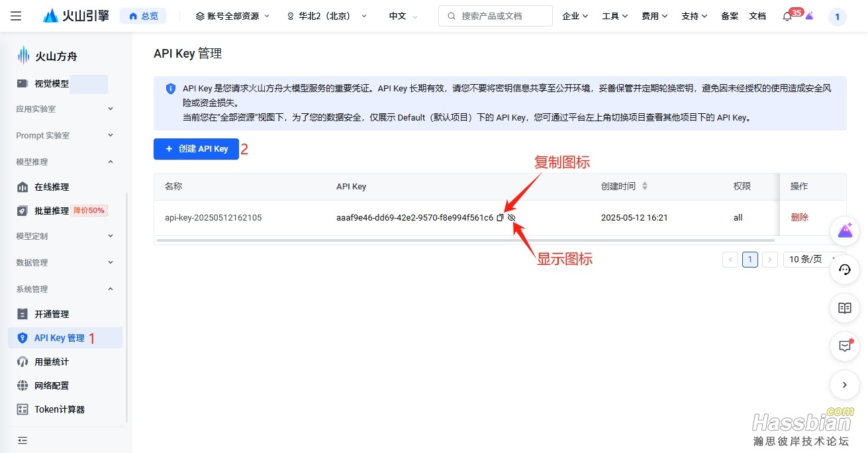
Task: Open the 总览 overview button
Action: 143,16
